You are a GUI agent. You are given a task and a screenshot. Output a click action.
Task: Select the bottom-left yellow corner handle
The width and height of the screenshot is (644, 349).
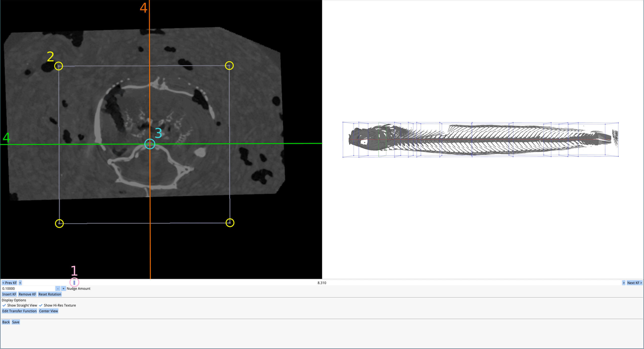tap(59, 223)
